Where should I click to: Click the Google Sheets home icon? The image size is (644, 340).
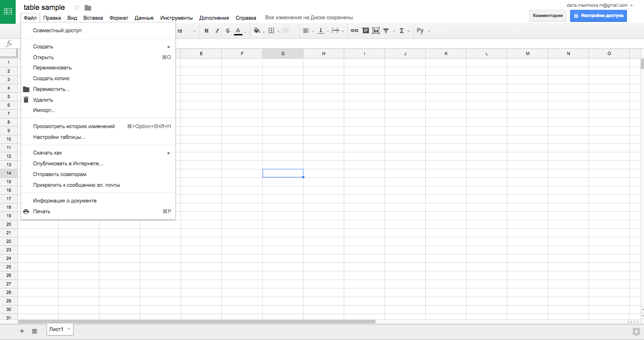coord(8,12)
